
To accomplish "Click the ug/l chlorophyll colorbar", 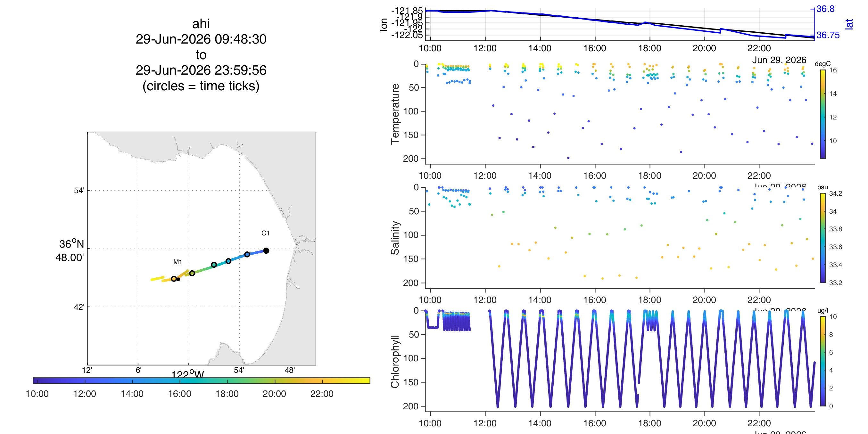I will tap(823, 361).
